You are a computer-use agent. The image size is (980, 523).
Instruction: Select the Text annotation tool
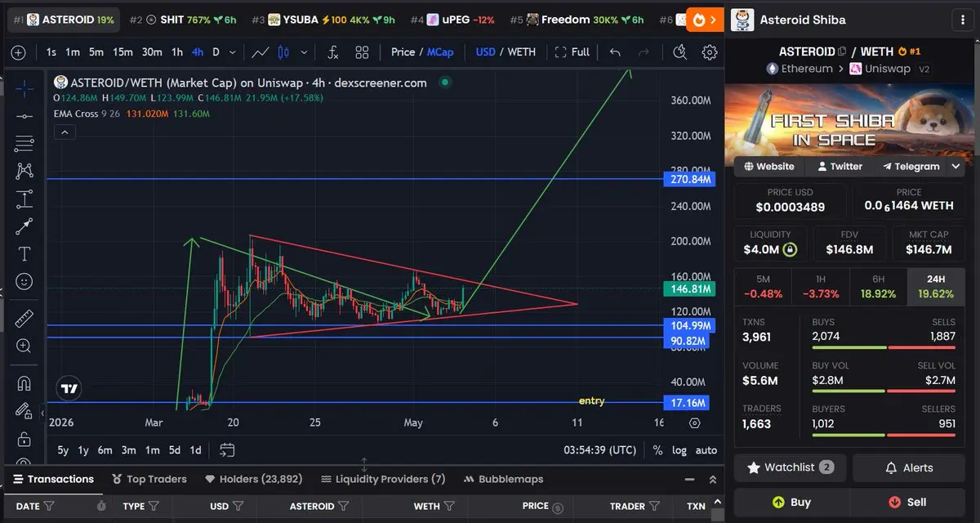24,253
